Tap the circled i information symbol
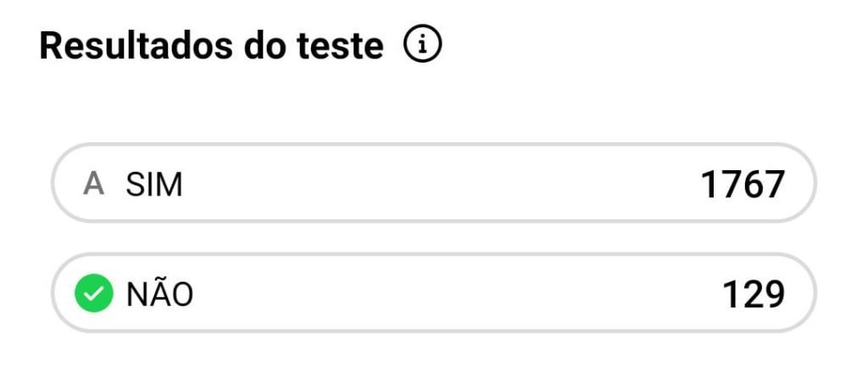Screen dimensions: 868x387 422,47
